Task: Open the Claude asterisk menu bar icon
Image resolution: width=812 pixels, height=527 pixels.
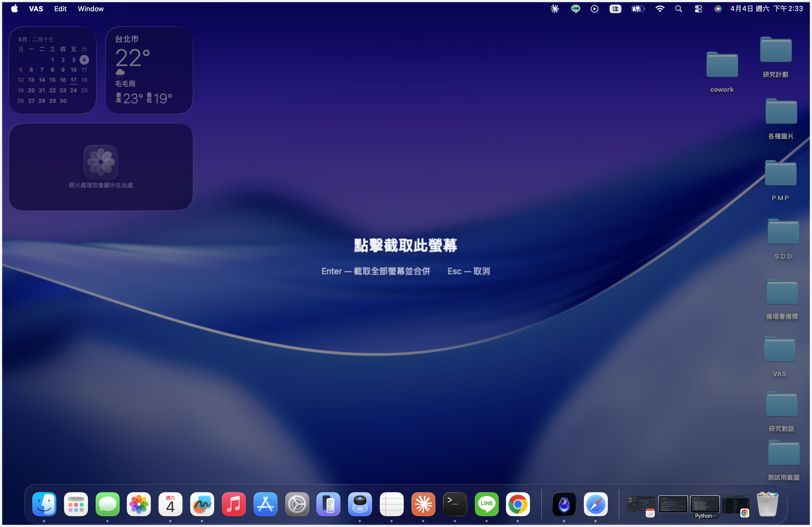Action: [555, 9]
